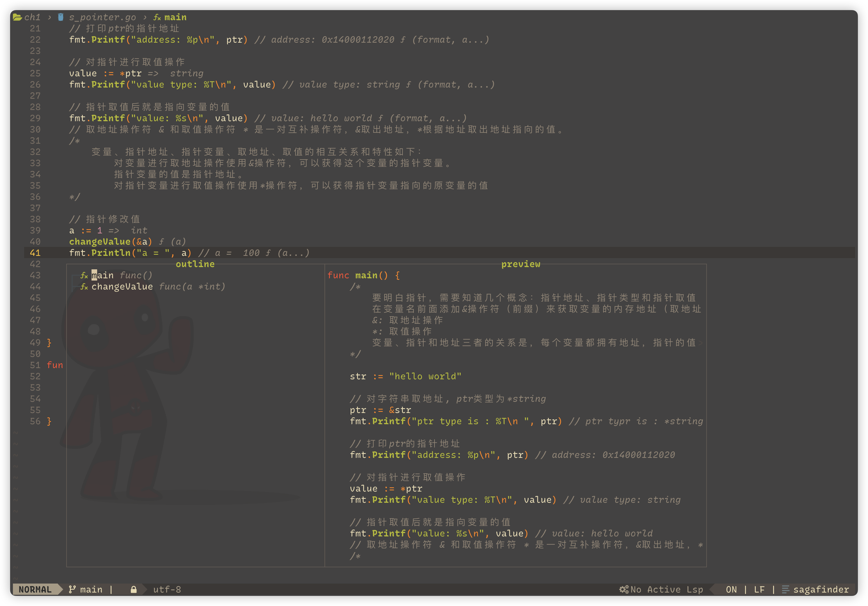Toggle the ON indicator in status bar
868x606 pixels.
pyautogui.click(x=731, y=589)
